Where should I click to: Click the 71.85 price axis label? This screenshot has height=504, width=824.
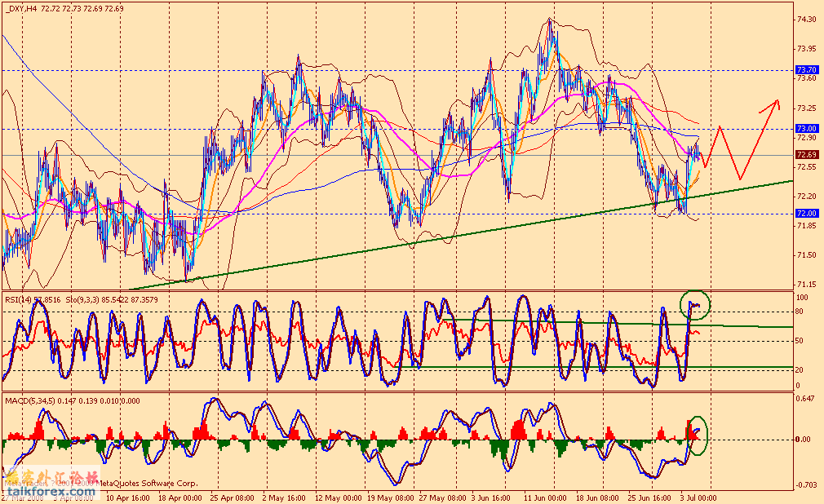(807, 226)
